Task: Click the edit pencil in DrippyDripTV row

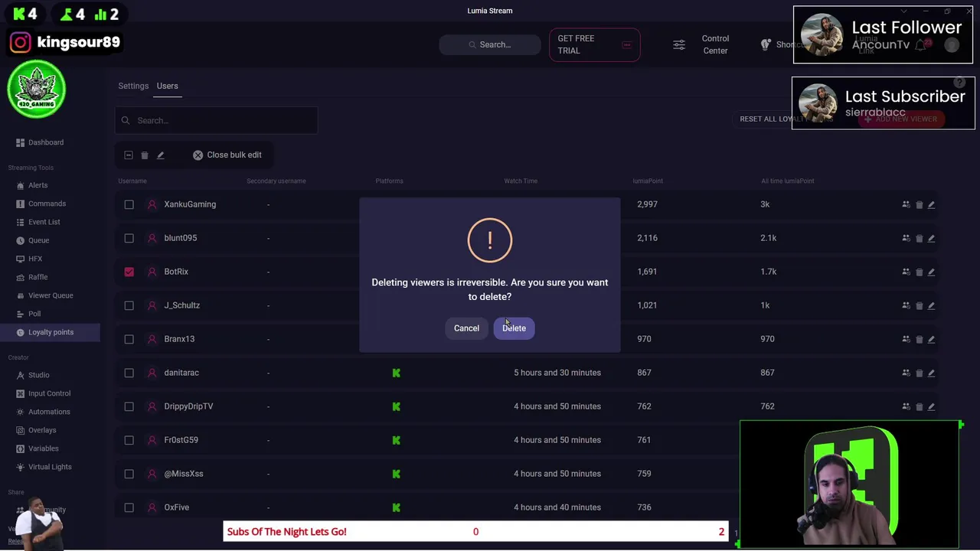Action: [x=932, y=406]
